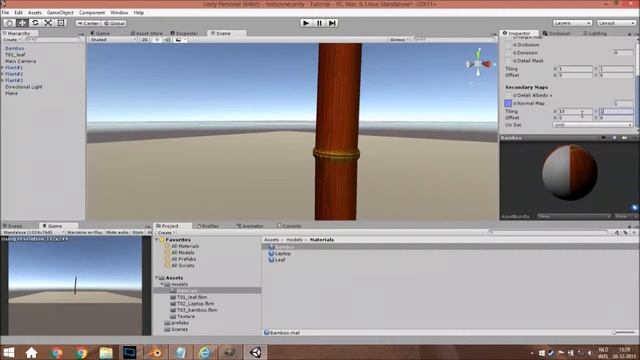Viewport: 640px width, 360px height.
Task: Select the Rect transform tool
Action: [x=61, y=23]
